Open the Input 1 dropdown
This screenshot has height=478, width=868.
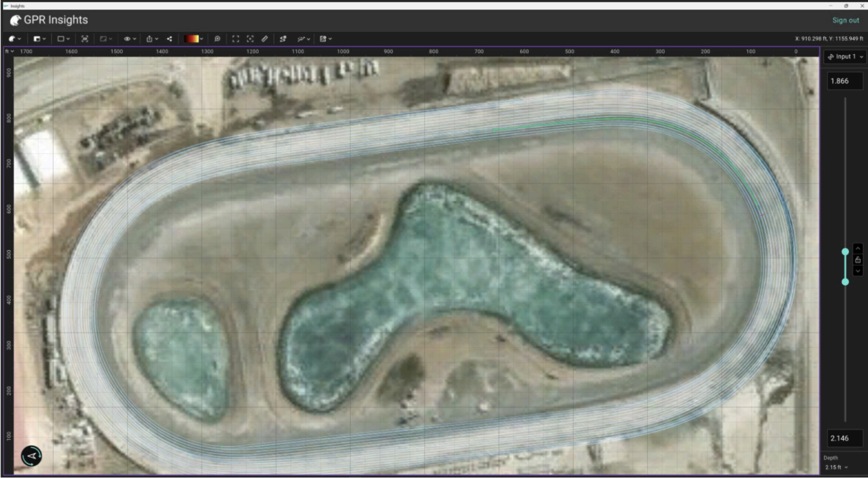tap(845, 57)
